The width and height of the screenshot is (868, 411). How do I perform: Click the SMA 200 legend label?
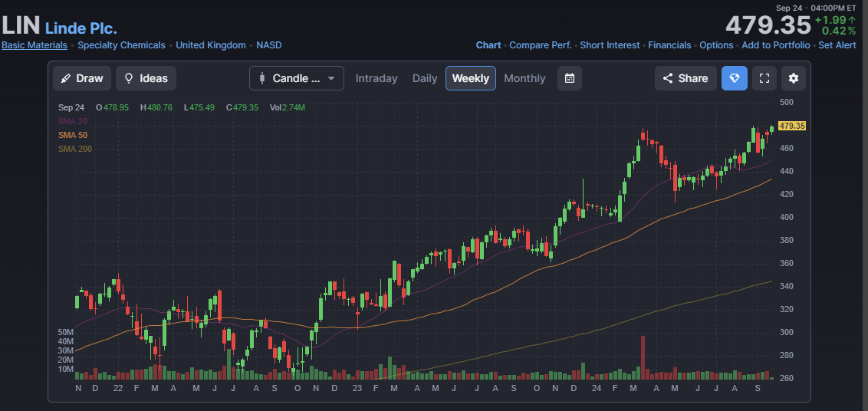74,149
